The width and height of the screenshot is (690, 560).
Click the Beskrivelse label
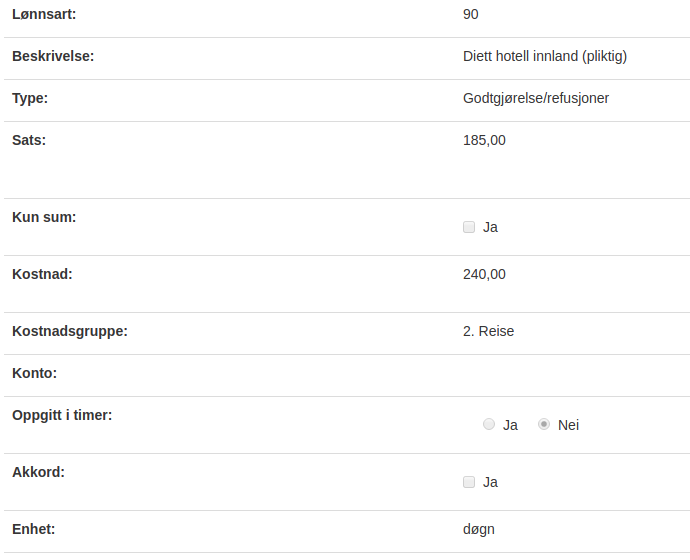click(x=53, y=56)
